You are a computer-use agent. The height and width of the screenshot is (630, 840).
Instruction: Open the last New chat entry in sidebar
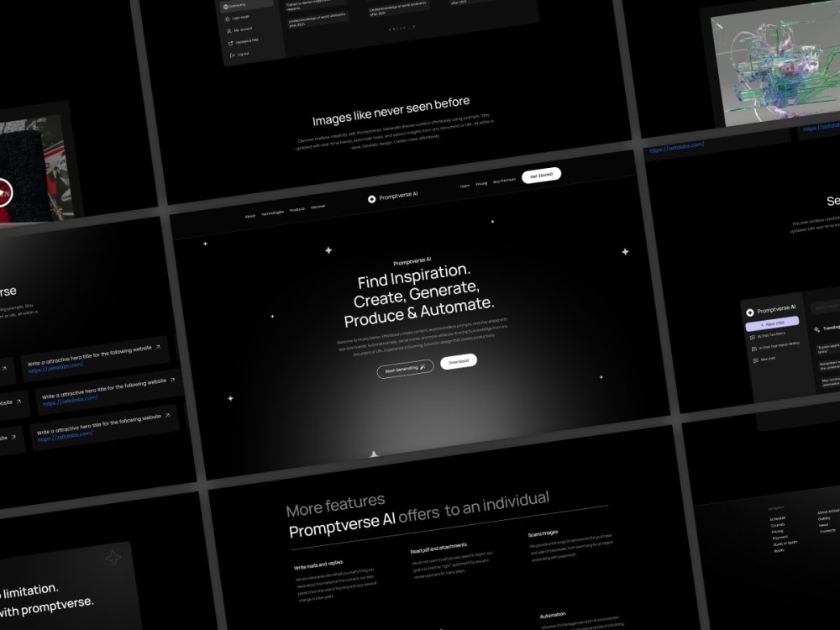[x=768, y=359]
